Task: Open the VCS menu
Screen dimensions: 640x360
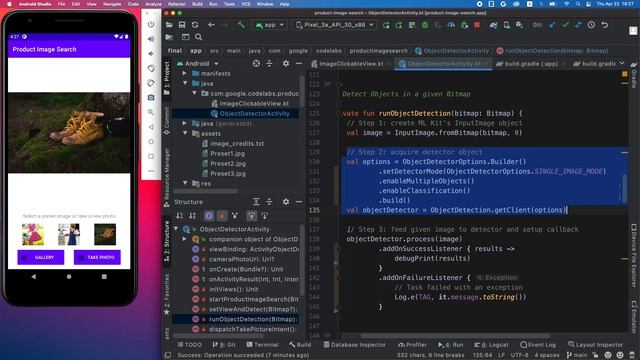Action: (x=246, y=4)
